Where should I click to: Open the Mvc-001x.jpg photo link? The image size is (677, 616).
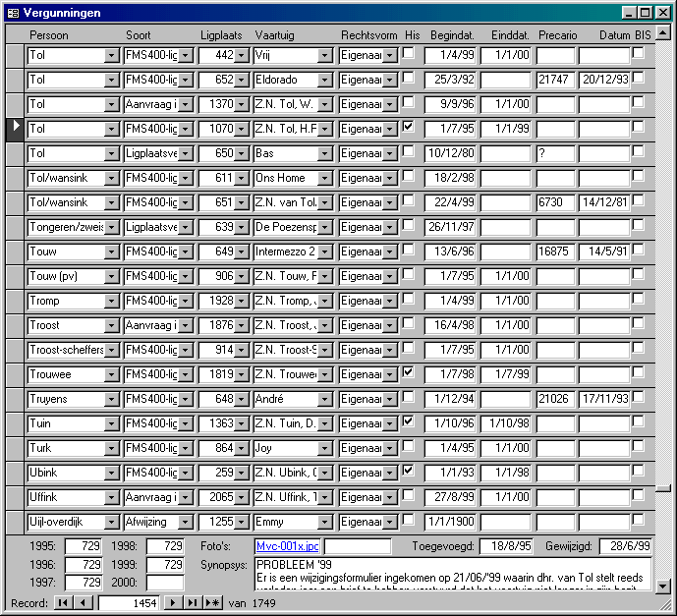coord(287,546)
